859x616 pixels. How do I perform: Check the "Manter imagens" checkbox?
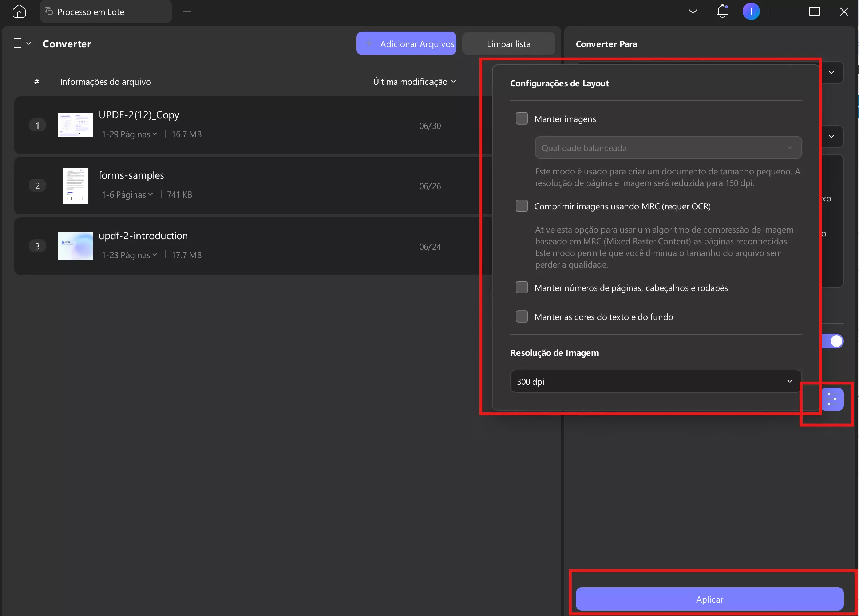click(522, 119)
